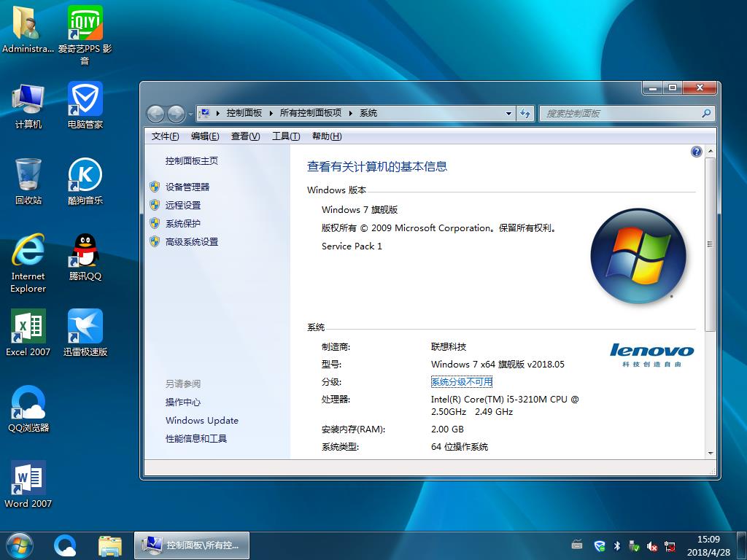Screen dimensions: 747x560
Task: Unmute the volume via the tray speaker icon
Action: click(651, 545)
